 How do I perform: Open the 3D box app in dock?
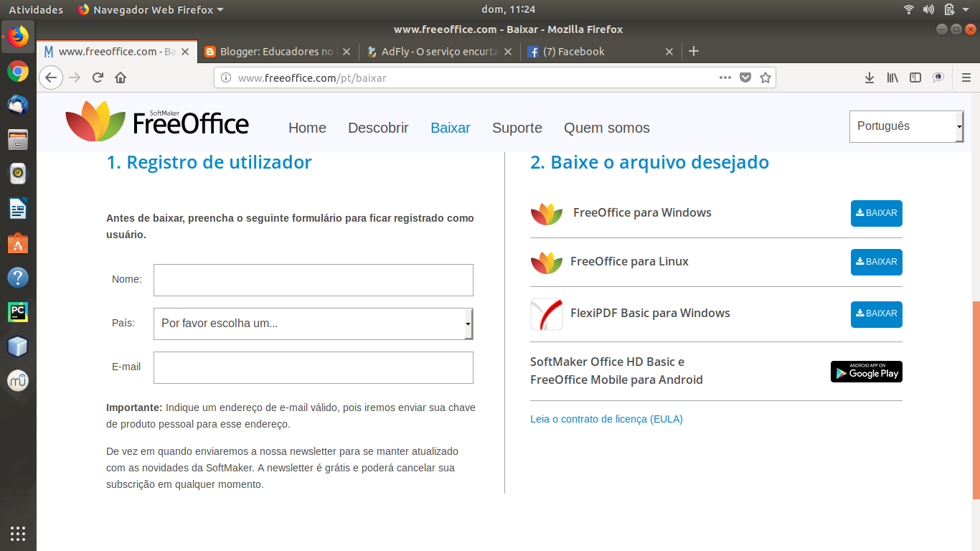tap(18, 347)
